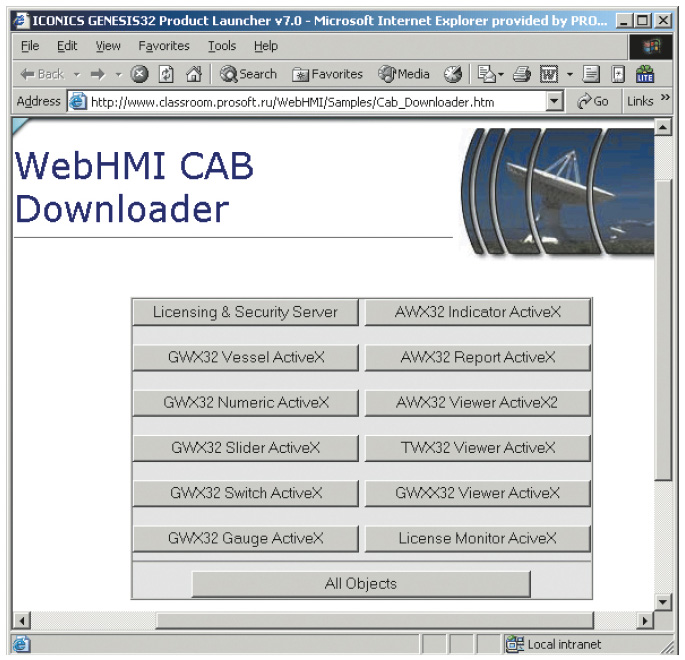
Task: Download AWX32 Indicator ActiveX
Action: pos(477,312)
